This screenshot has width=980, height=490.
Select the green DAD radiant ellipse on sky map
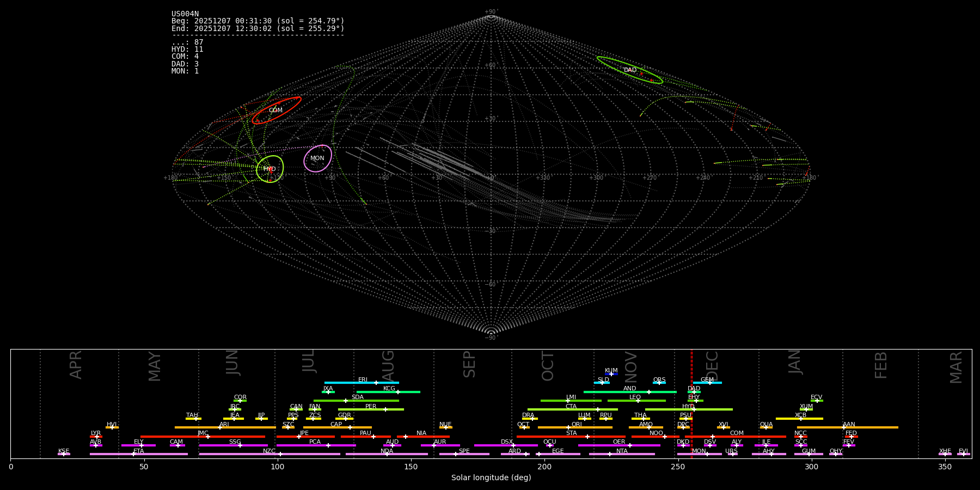(630, 70)
